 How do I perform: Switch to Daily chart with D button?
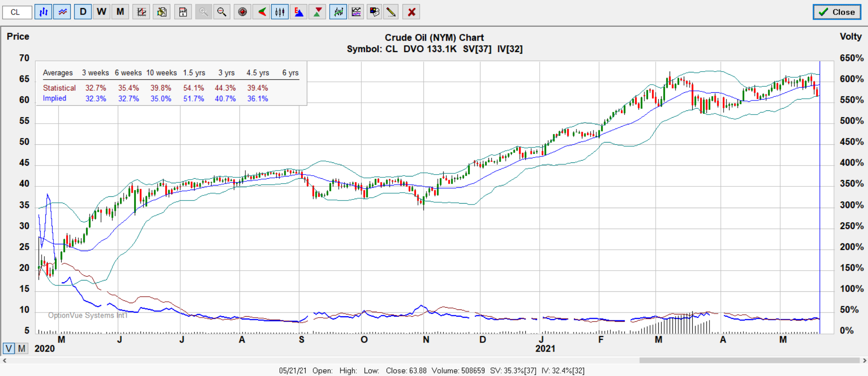[x=83, y=12]
